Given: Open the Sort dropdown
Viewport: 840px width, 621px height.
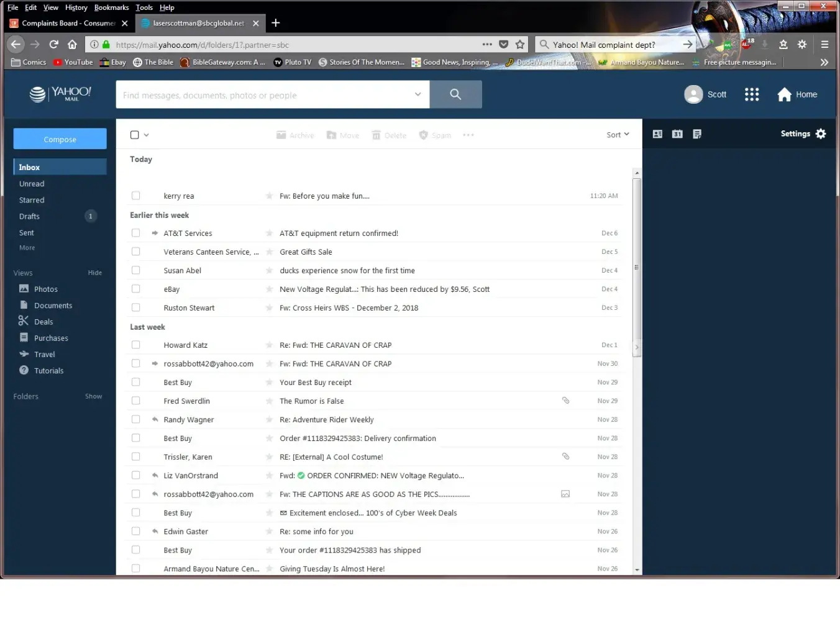Looking at the screenshot, I should click(x=618, y=135).
